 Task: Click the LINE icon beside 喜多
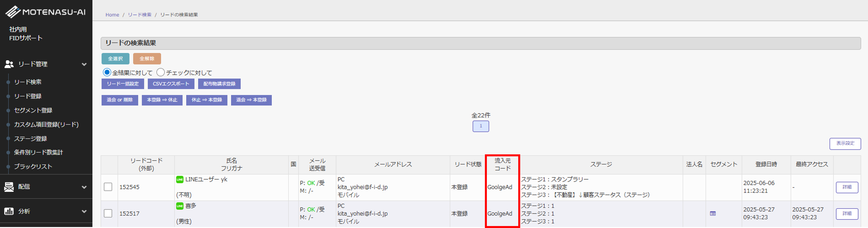point(180,206)
